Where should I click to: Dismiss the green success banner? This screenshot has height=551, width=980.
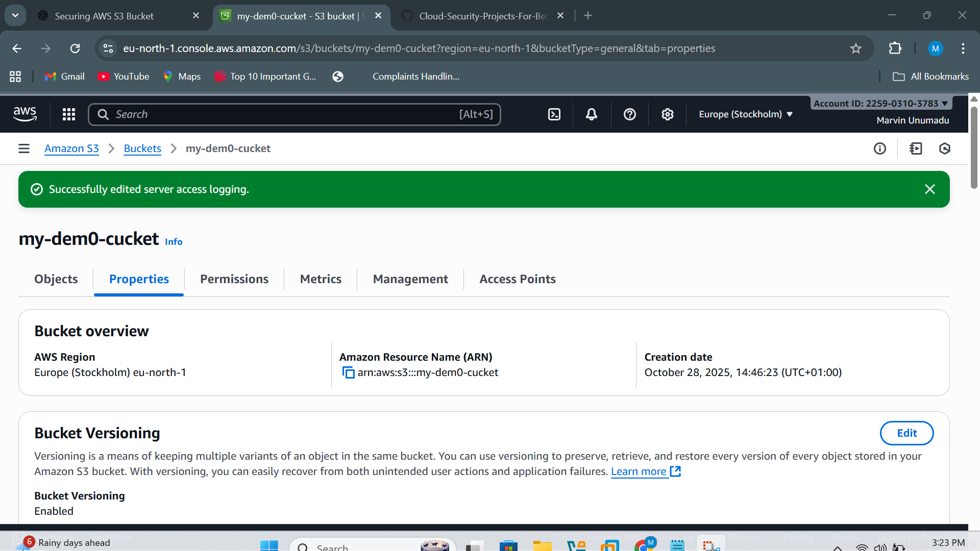coord(929,189)
